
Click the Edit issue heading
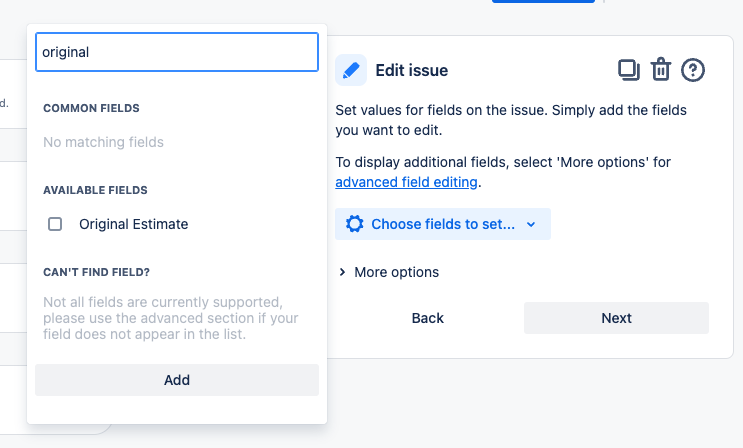pos(411,70)
